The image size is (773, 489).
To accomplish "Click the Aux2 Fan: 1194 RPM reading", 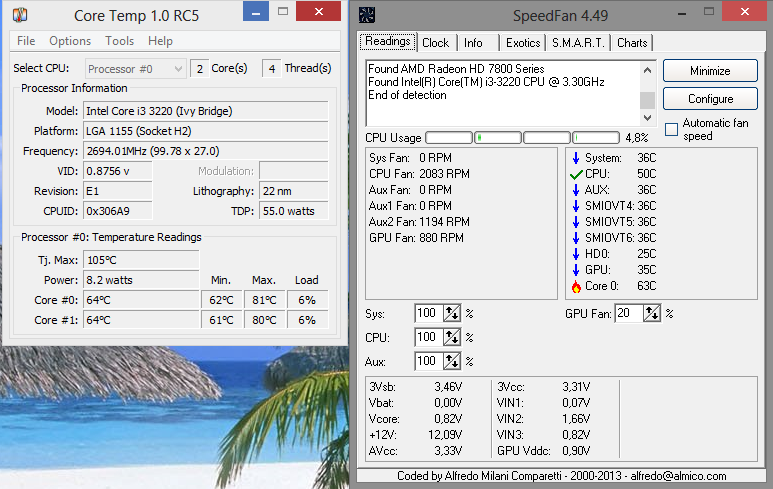I will click(x=419, y=222).
